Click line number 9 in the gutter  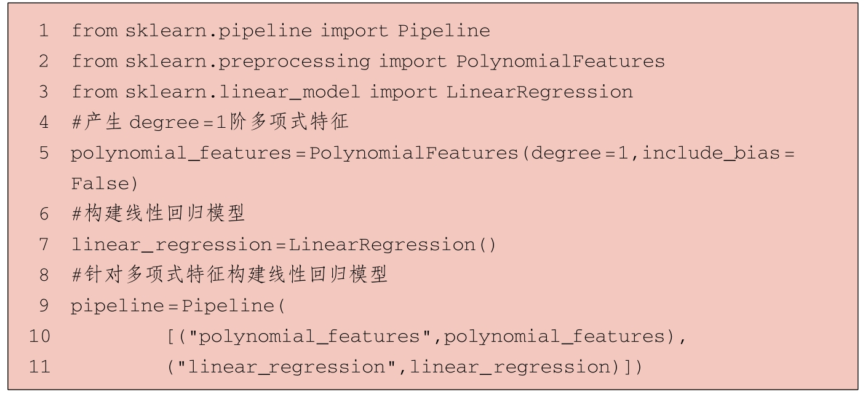coord(43,305)
